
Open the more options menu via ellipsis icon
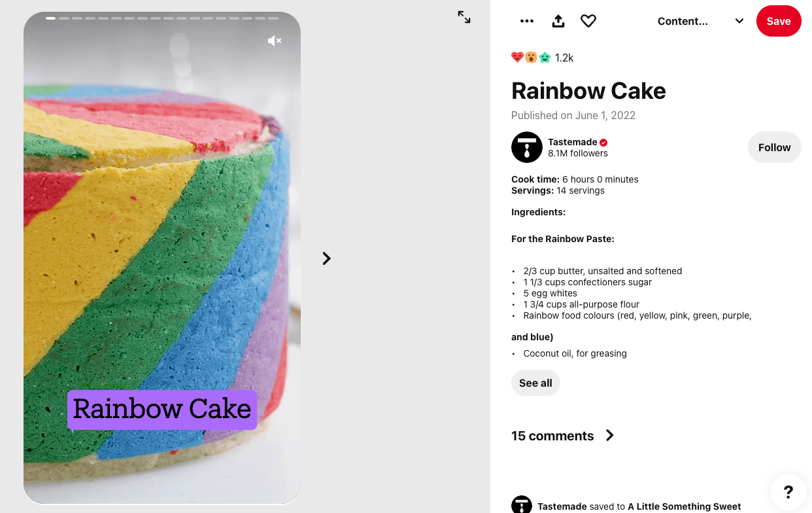pyautogui.click(x=527, y=20)
